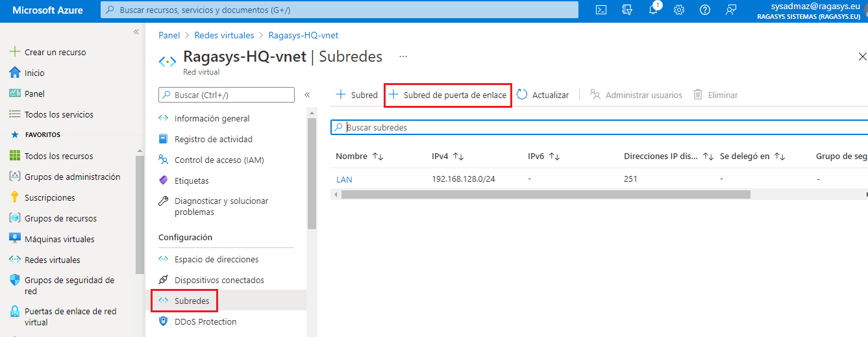
Task: Click the resource menu vertical scrollbar
Action: pos(312,174)
